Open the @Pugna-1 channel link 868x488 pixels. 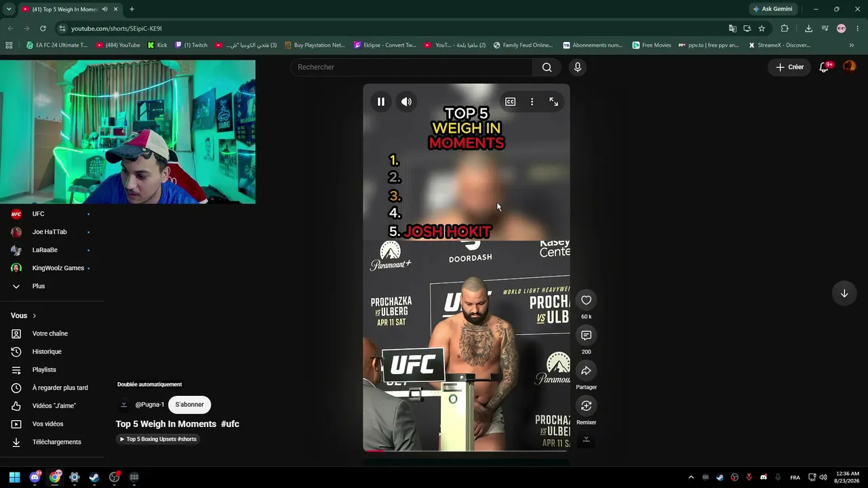click(149, 405)
